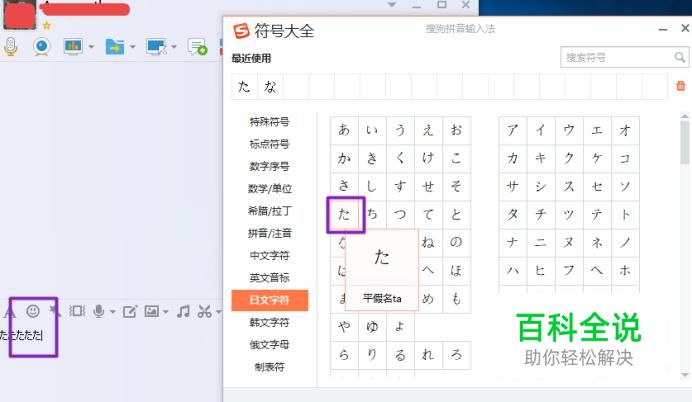Click the send picture icon

pos(151,311)
